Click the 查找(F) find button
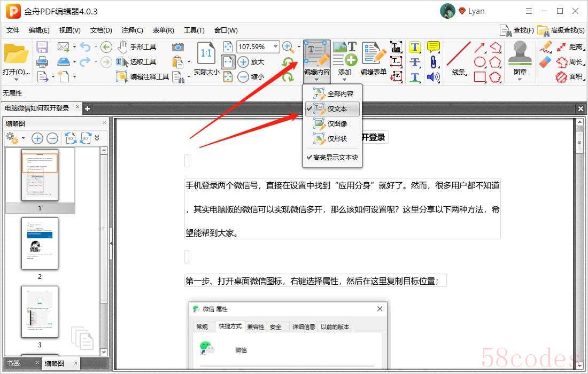This screenshot has width=588, height=374. point(517,30)
